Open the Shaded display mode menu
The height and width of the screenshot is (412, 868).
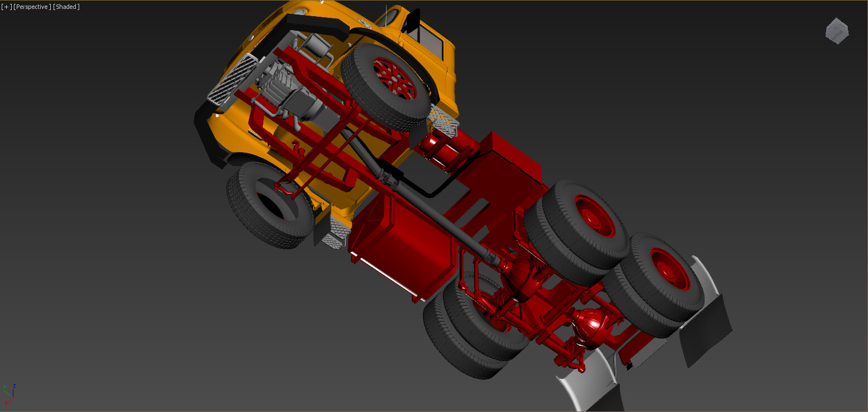click(x=66, y=7)
